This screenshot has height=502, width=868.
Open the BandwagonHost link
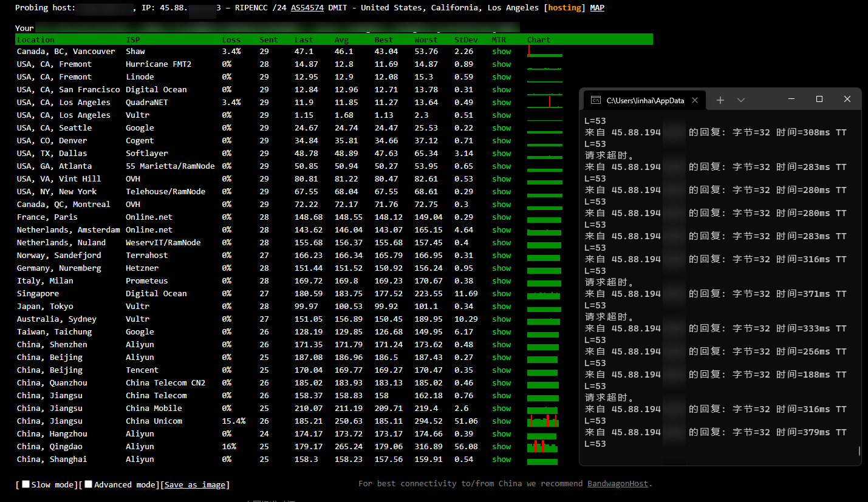tap(618, 484)
